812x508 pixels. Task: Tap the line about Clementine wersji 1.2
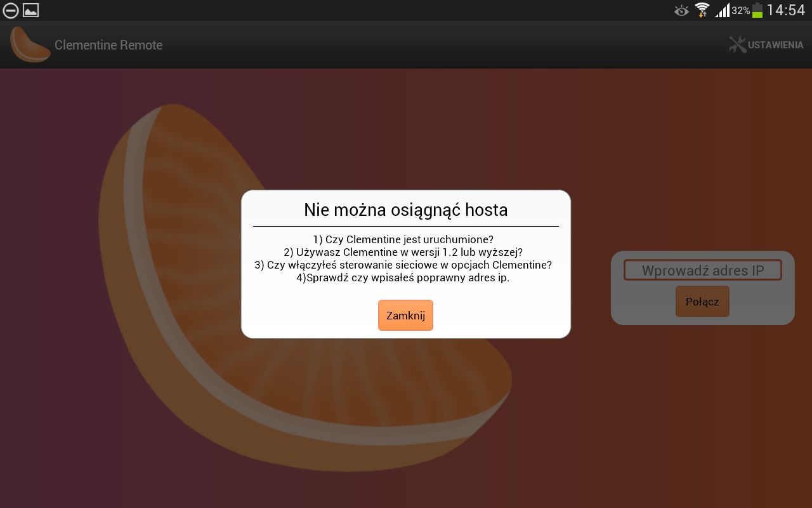pyautogui.click(x=403, y=252)
